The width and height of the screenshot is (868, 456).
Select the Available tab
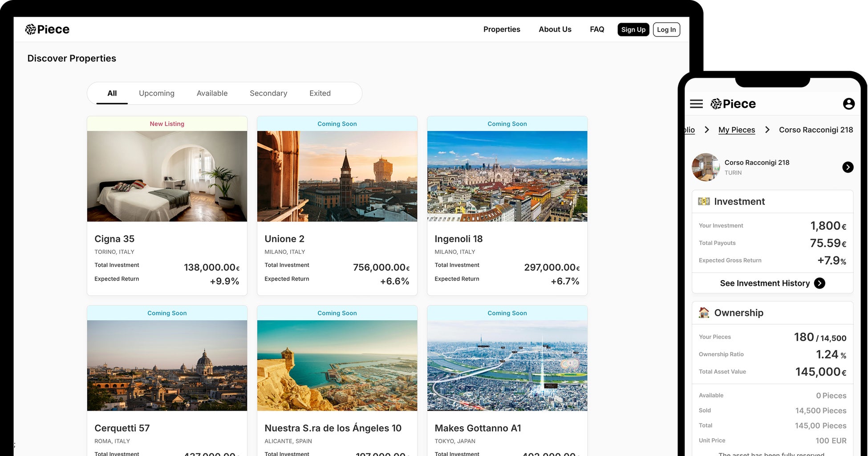pos(212,93)
